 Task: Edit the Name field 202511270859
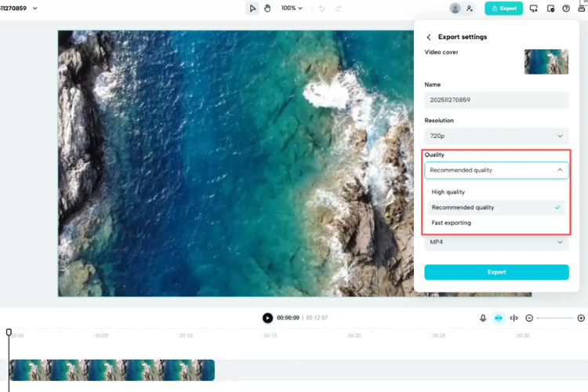pyautogui.click(x=496, y=100)
